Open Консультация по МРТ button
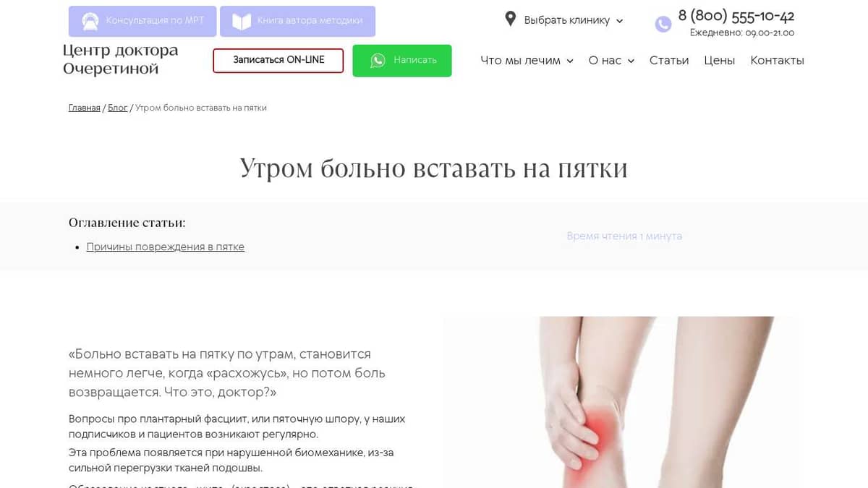Screen dimensions: 868x488 (142, 21)
